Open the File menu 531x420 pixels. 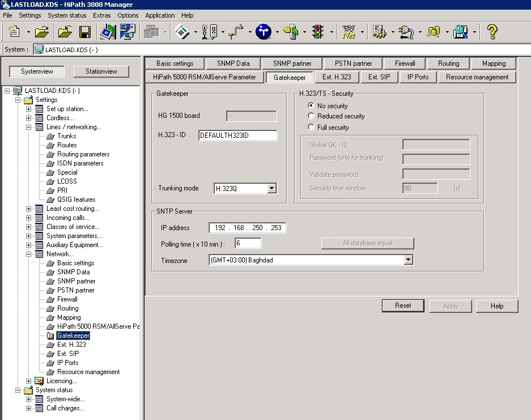point(7,15)
